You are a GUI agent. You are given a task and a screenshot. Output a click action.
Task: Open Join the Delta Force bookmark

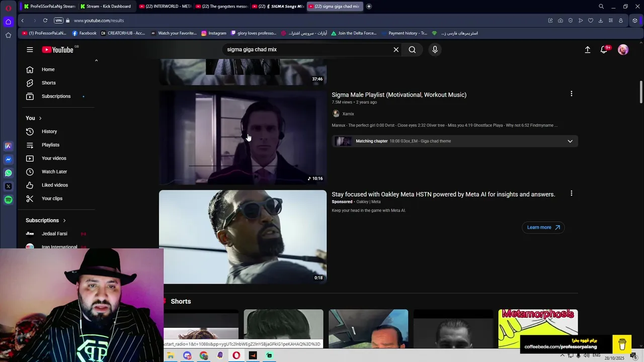pyautogui.click(x=353, y=33)
